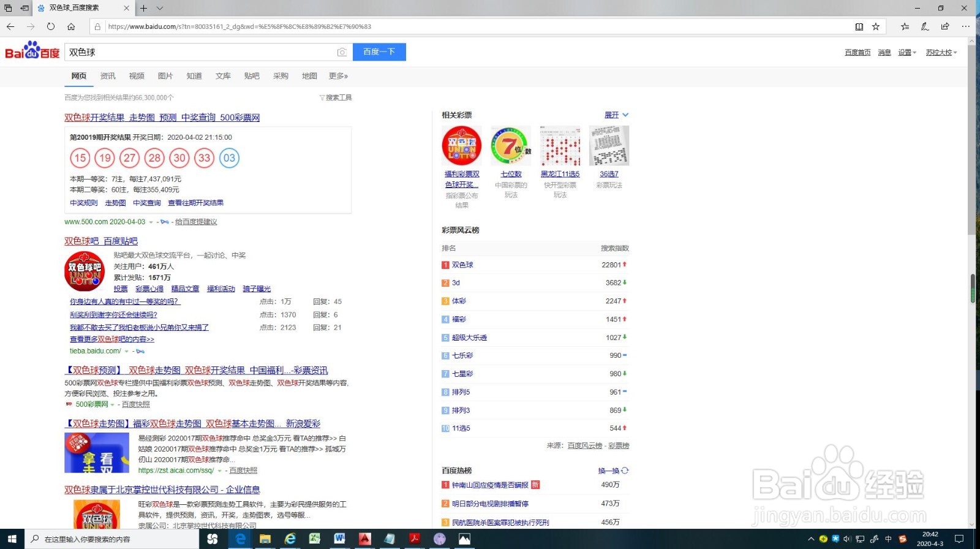Open a new browser tab
The height and width of the screenshot is (549, 980).
point(143,8)
